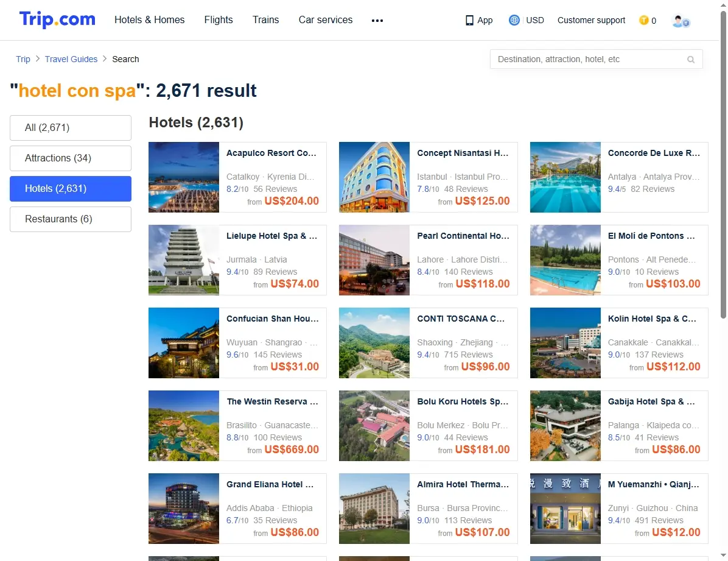This screenshot has height=561, width=728.
Task: Open Gabija Hotel Spa thumbnail
Action: click(x=565, y=426)
